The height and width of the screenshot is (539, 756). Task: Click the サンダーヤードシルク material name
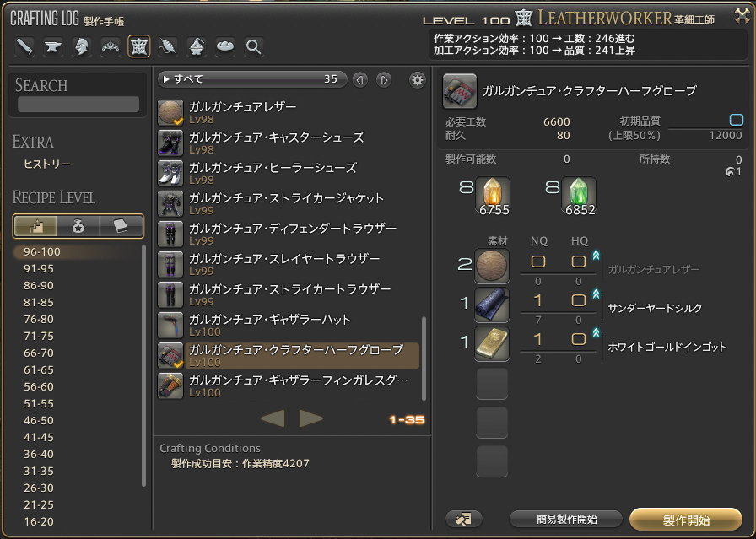click(655, 308)
